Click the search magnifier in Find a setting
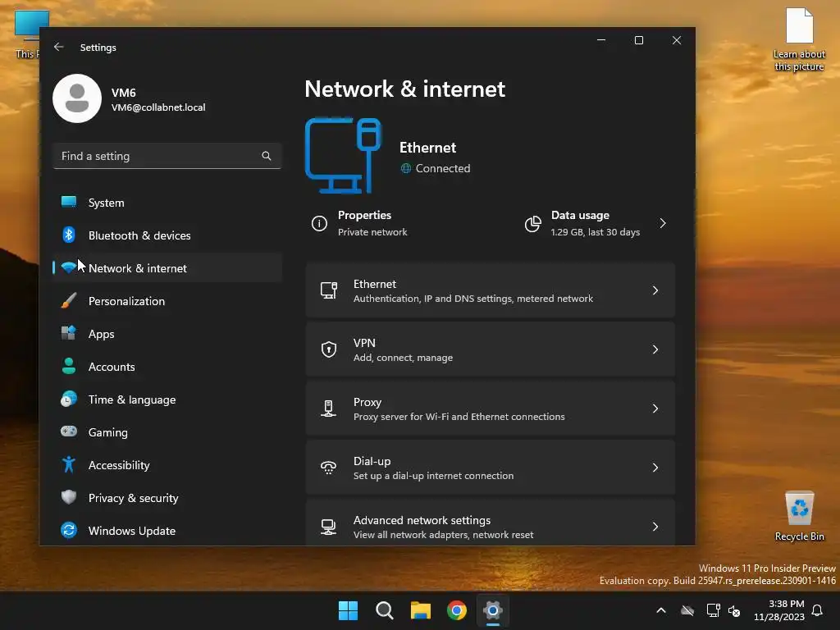Image resolution: width=840 pixels, height=630 pixels. pyautogui.click(x=267, y=156)
